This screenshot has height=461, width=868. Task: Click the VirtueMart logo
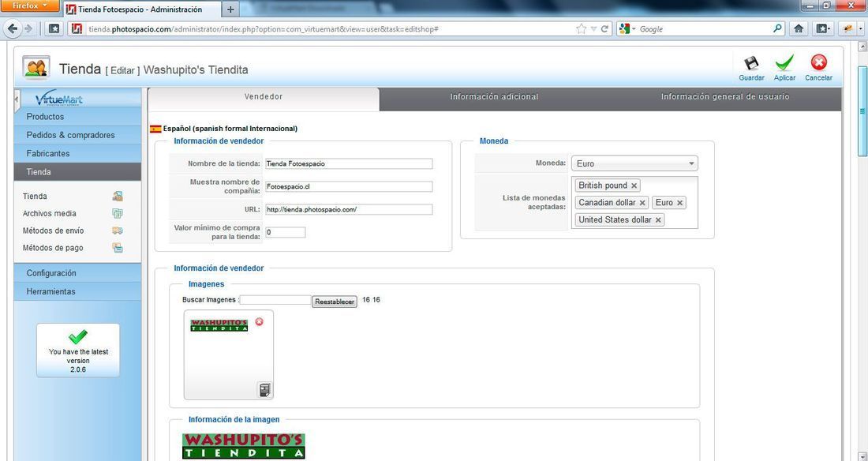tap(59, 99)
